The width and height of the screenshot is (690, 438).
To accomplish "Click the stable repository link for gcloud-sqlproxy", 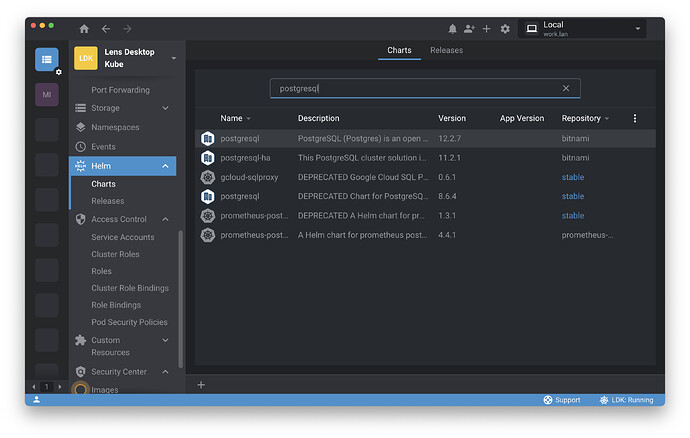I will coord(573,177).
